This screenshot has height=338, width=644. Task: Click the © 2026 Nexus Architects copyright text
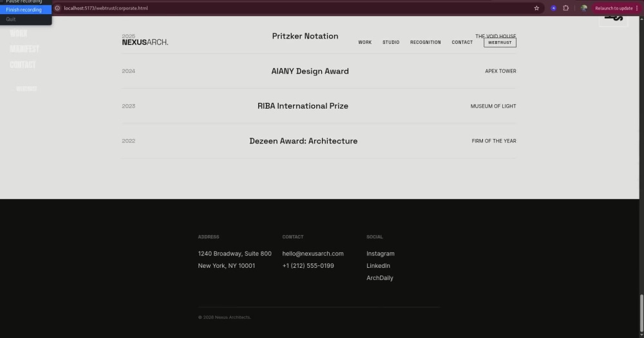coord(224,317)
